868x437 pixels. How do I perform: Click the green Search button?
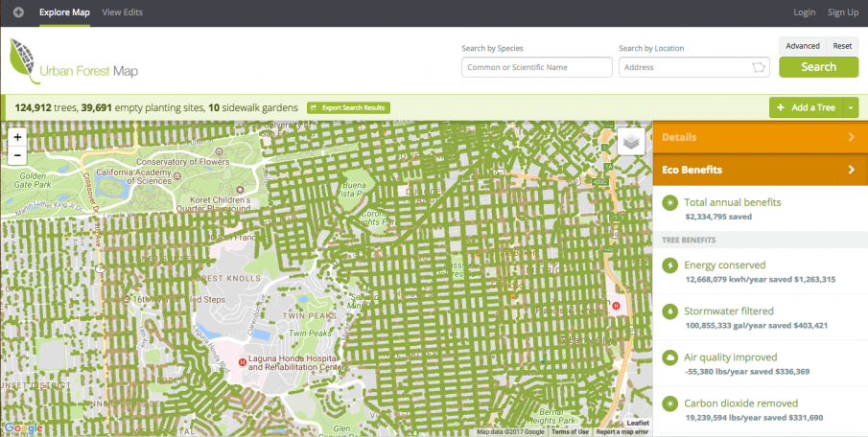[819, 67]
